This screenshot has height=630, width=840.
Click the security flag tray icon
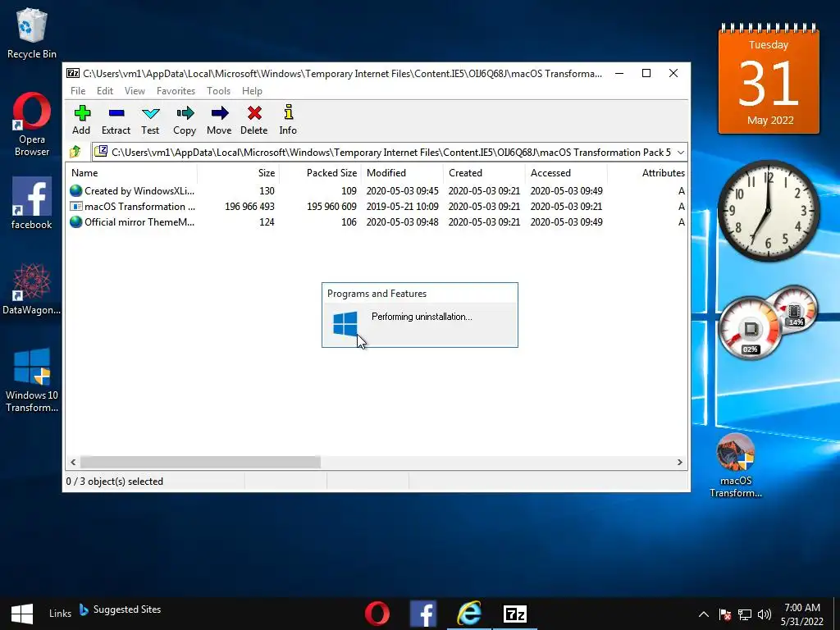[x=725, y=614]
